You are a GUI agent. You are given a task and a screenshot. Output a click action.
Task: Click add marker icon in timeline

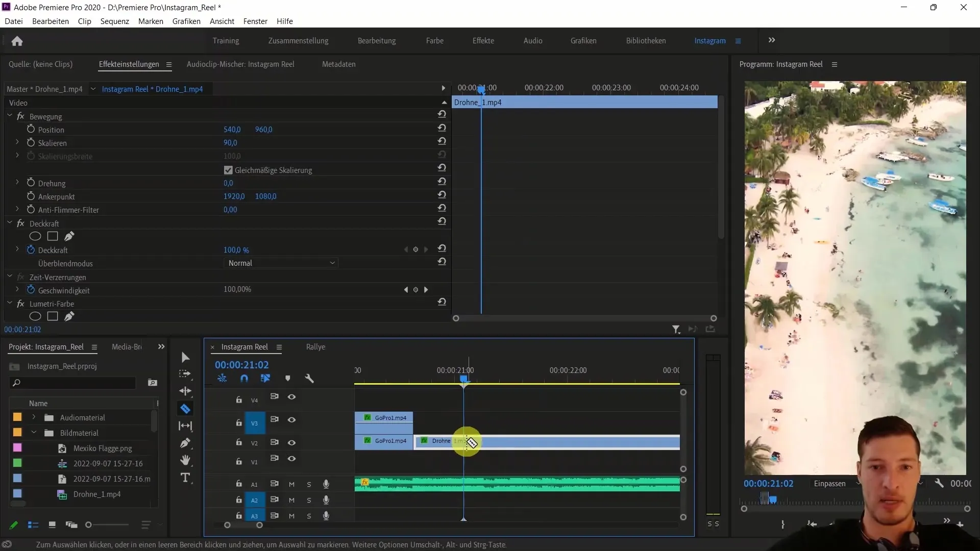coord(287,378)
